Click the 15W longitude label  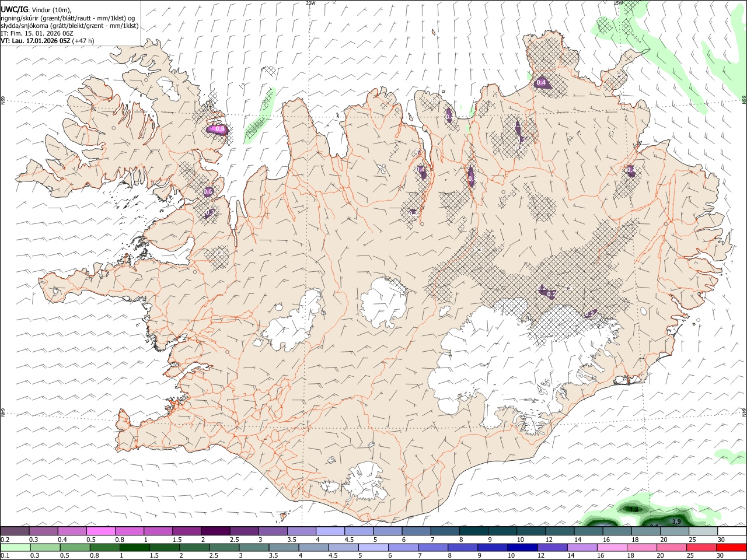tap(618, 3)
